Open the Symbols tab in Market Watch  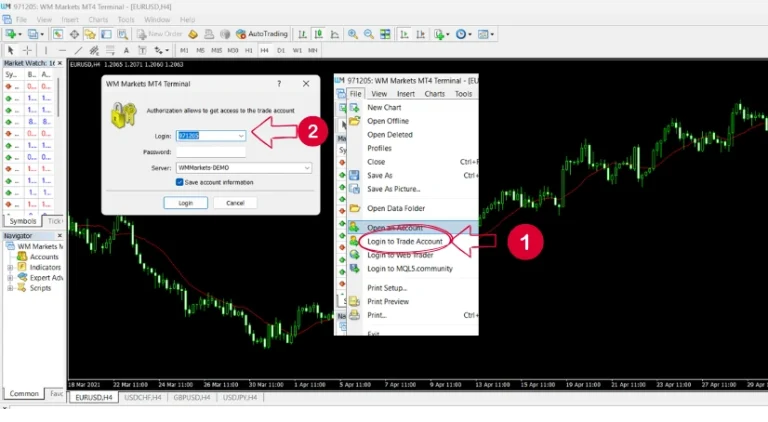23,221
